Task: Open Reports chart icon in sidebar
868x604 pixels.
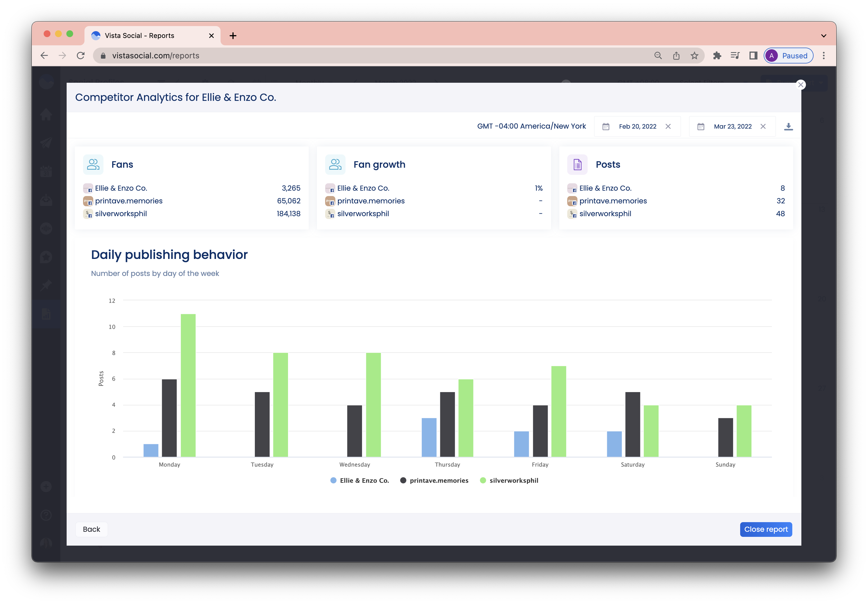Action: [x=46, y=314]
